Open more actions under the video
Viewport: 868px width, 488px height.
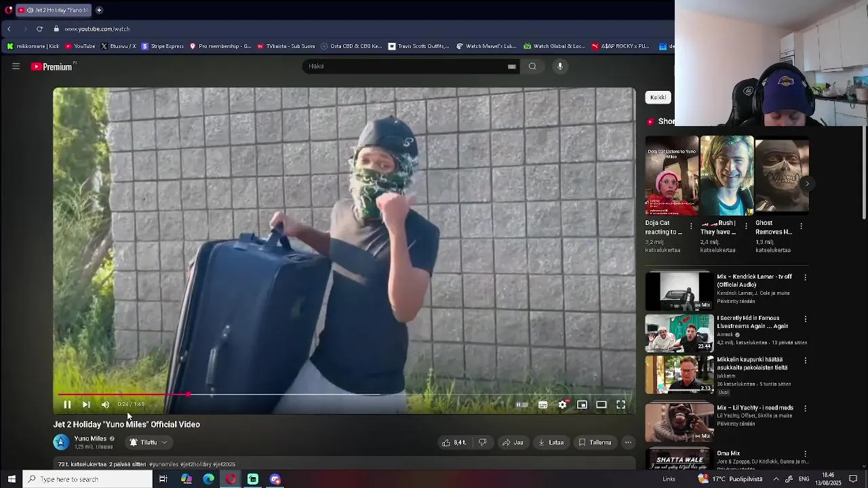(x=629, y=443)
